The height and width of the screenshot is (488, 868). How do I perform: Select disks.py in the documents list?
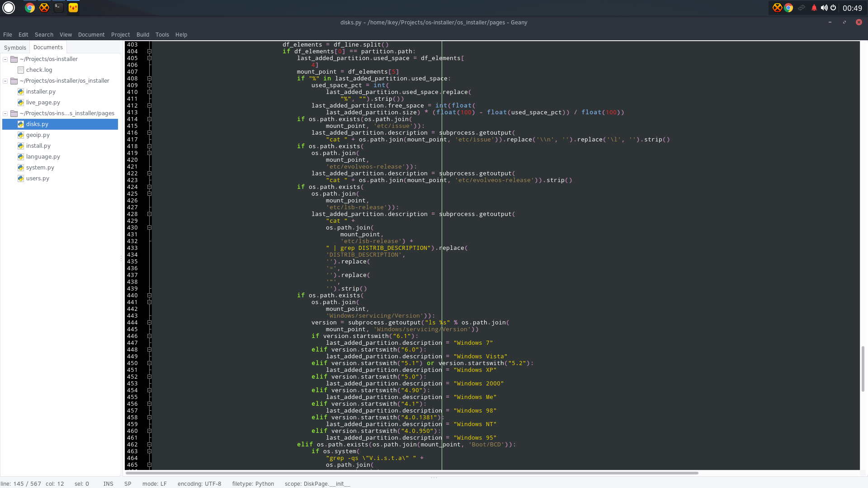point(60,124)
